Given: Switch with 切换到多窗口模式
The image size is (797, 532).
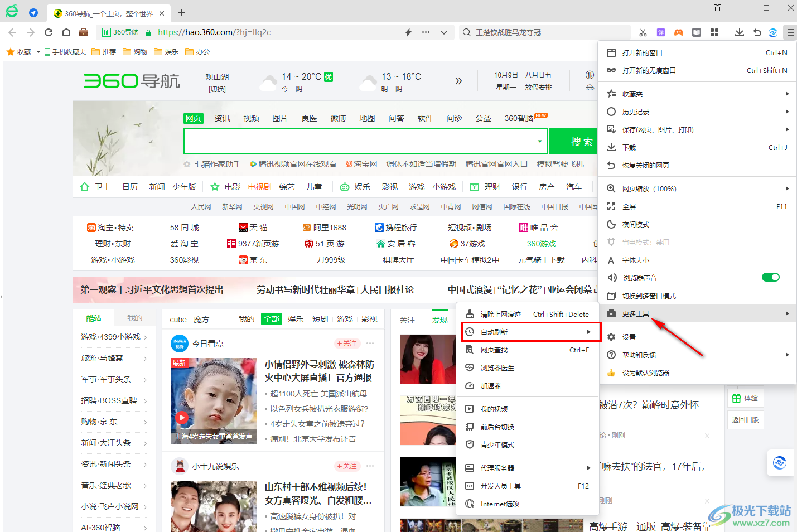Looking at the screenshot, I should tap(697, 296).
